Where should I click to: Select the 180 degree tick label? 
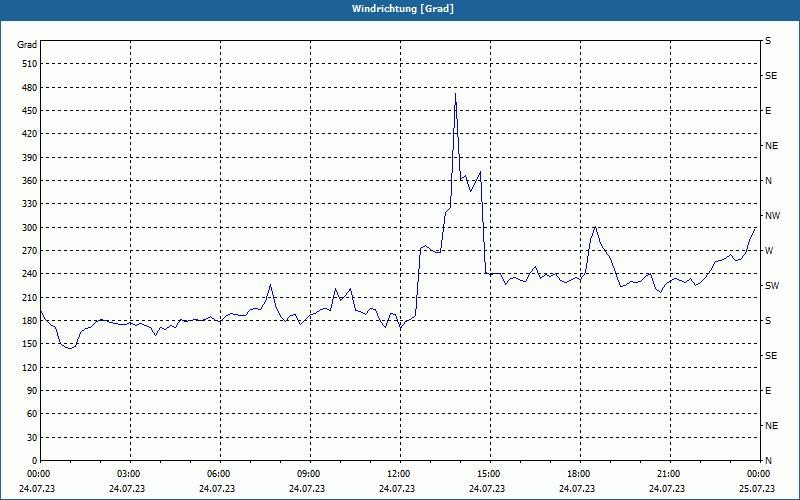(x=30, y=321)
